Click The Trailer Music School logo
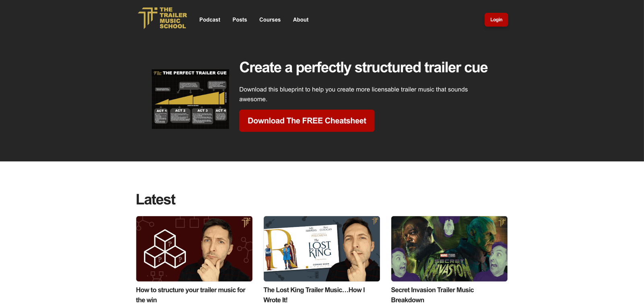Screen dimensions: 644x308 [162, 18]
